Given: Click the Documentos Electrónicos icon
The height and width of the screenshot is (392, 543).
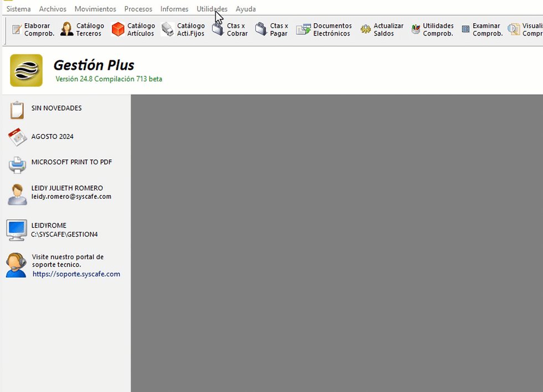Looking at the screenshot, I should [x=304, y=29].
